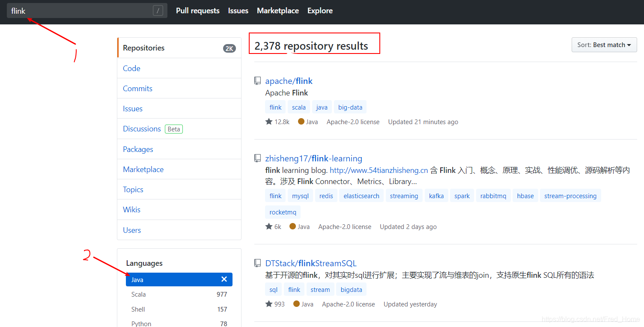Screen dimensions: 644x327
Task: Focus the search field containing flink
Action: [87, 11]
